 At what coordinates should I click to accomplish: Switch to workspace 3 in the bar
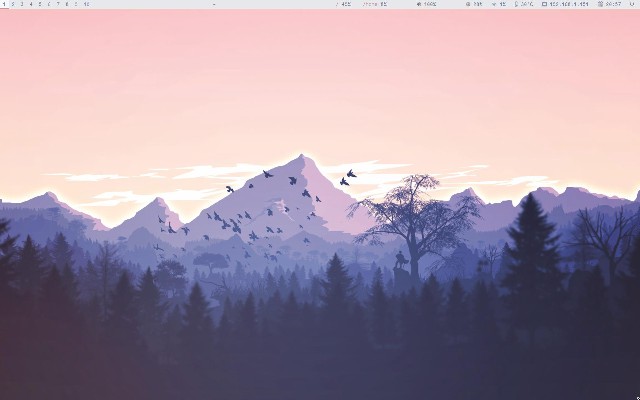click(22, 4)
